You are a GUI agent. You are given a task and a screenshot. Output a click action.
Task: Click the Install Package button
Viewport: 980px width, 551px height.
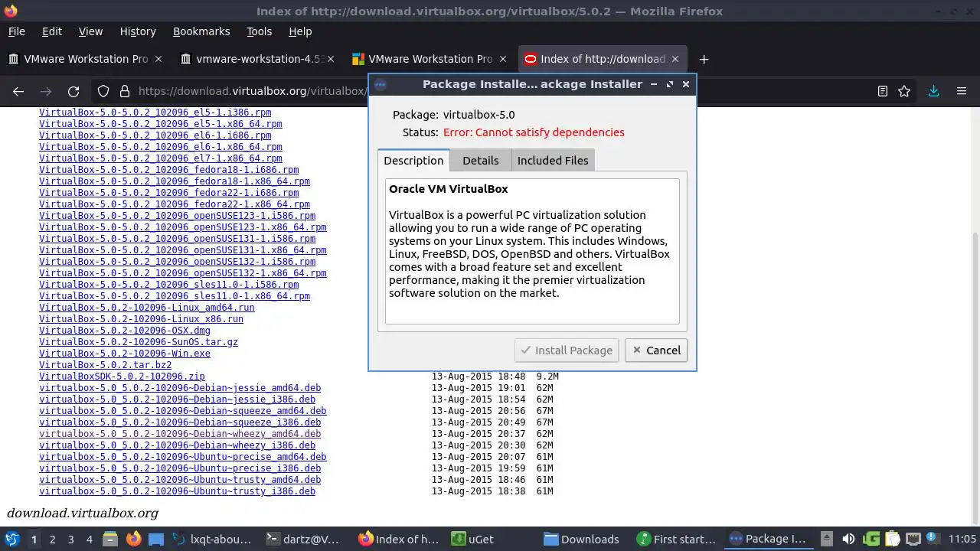point(567,350)
